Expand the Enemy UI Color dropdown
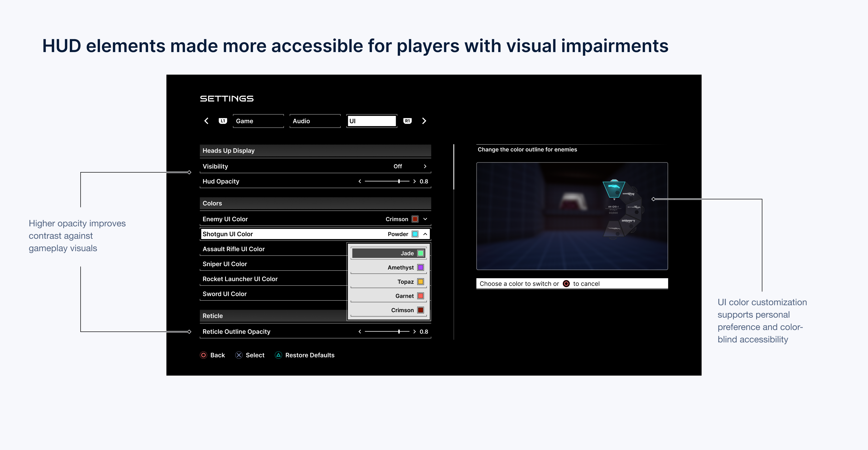Viewport: 868px width, 450px height. click(425, 219)
